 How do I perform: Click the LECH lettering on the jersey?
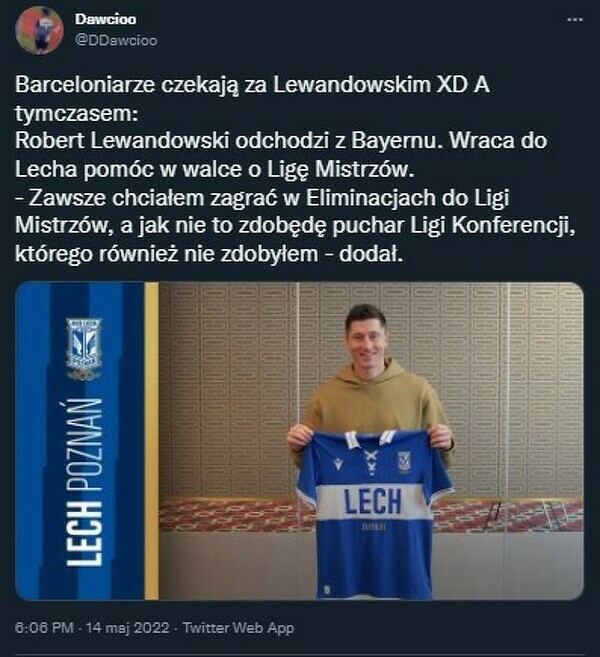tap(372, 502)
